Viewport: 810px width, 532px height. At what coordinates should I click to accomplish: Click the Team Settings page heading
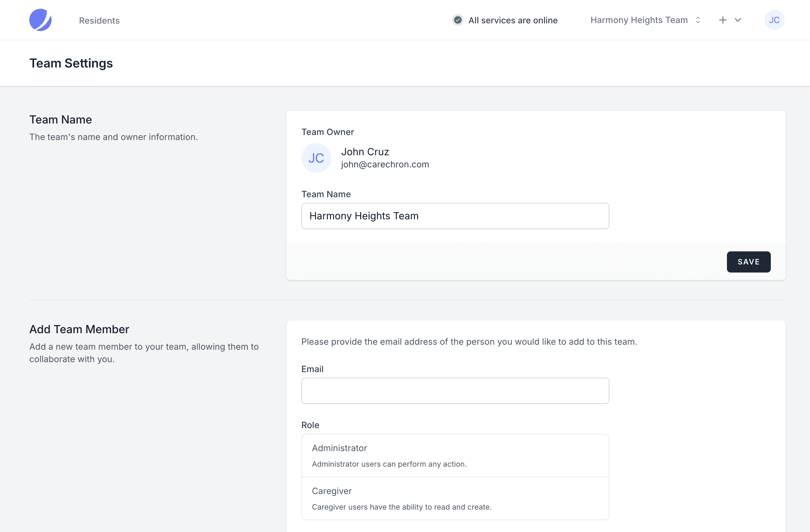[x=71, y=63]
